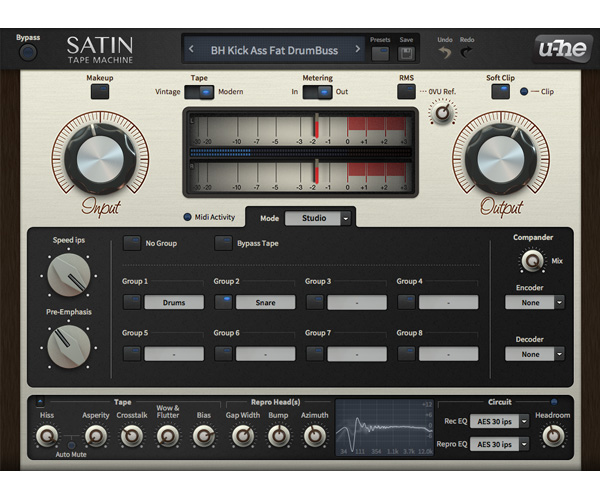Click the large Output knob

coord(501,158)
